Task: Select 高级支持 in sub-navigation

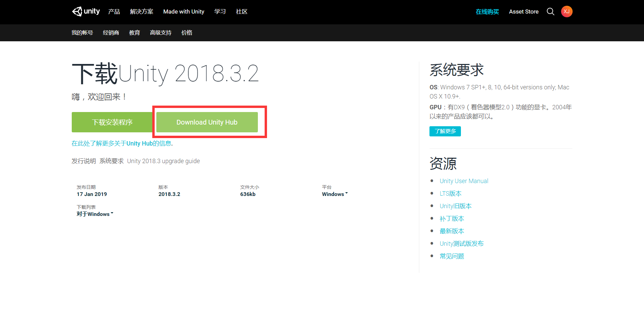Action: pyautogui.click(x=161, y=32)
